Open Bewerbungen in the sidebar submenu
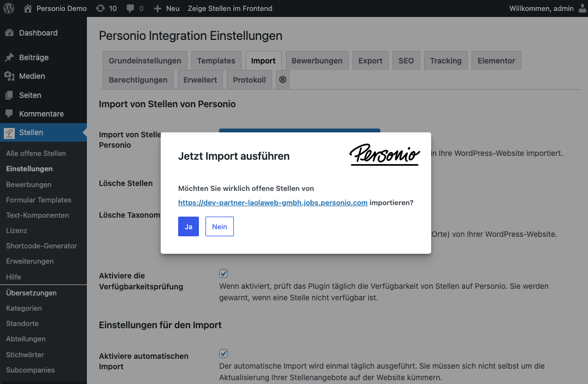The width and height of the screenshot is (588, 384). point(29,185)
